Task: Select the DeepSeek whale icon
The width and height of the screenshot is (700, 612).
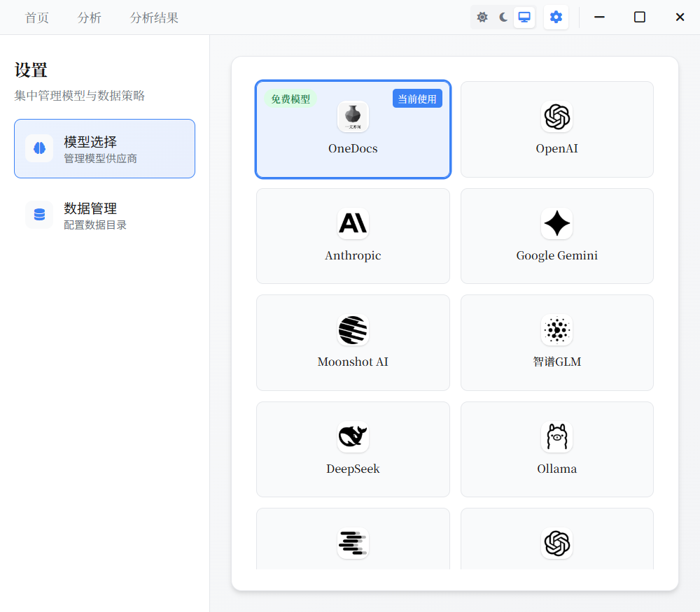Action: (353, 437)
